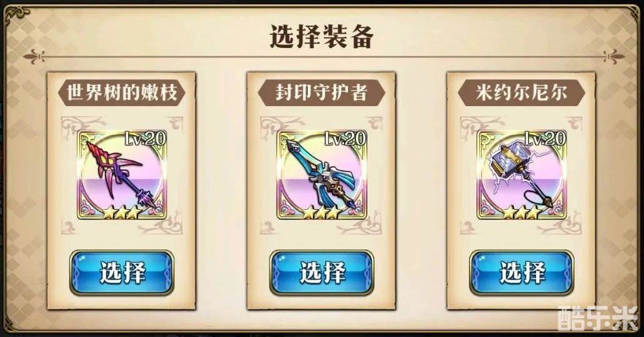Click the left fleur-de-lis divider ornament
Screen dimensions: 644x337
click(34, 56)
